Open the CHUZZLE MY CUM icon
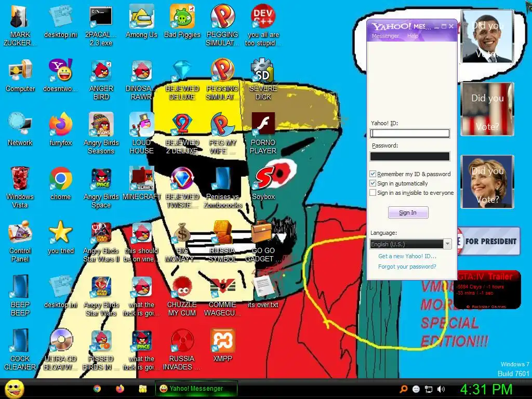532x399 pixels. click(x=182, y=295)
